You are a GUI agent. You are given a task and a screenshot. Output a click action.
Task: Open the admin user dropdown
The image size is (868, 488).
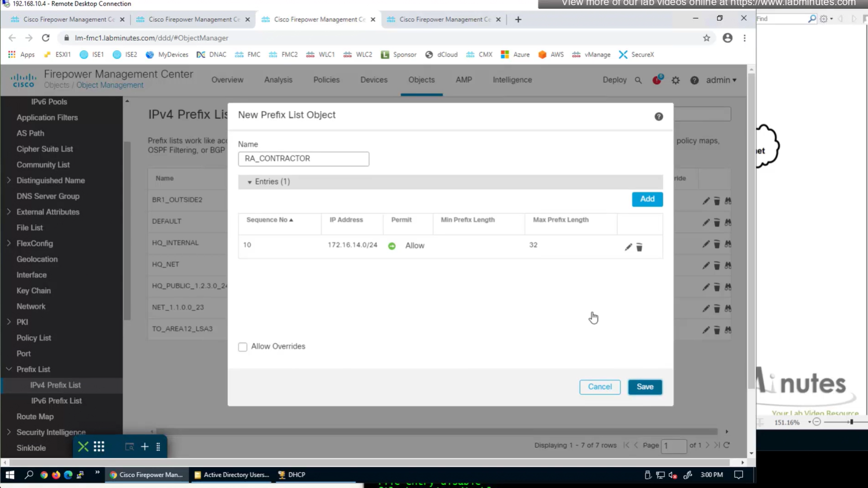[721, 80]
